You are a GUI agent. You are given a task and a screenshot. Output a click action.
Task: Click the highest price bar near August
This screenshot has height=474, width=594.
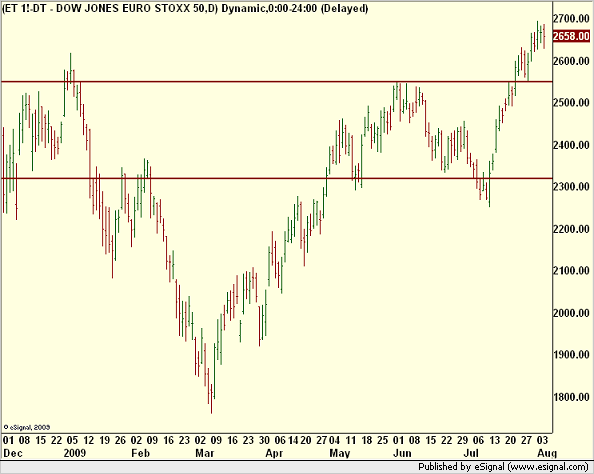[x=538, y=35]
